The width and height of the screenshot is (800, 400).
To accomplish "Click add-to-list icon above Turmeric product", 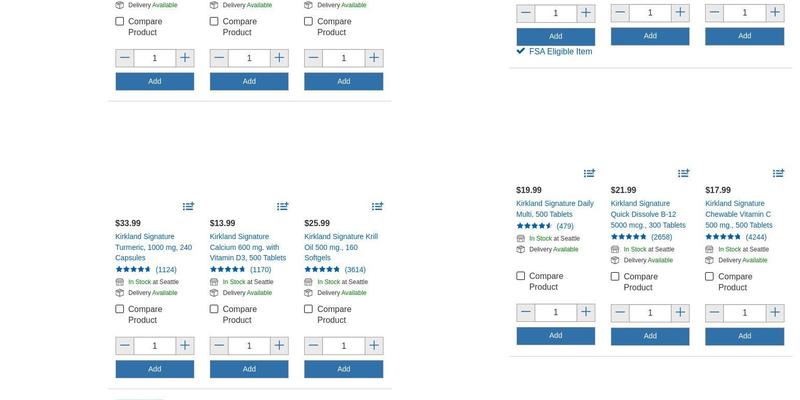I will 188,206.
